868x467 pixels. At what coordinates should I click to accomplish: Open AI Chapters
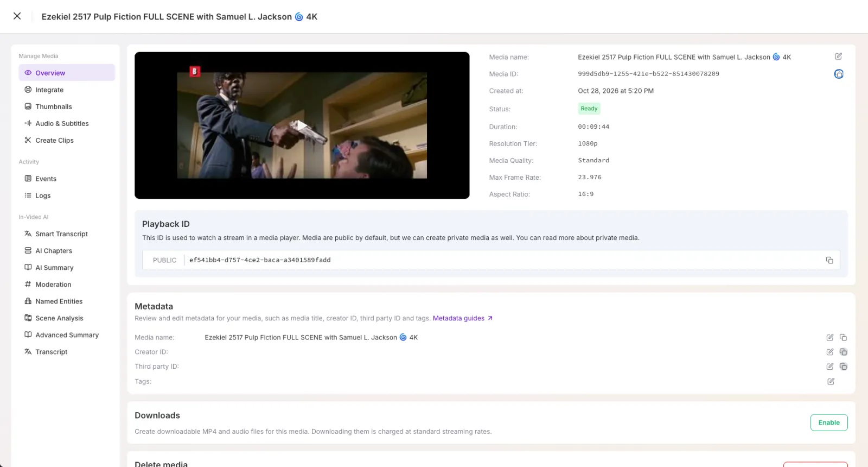67,251
